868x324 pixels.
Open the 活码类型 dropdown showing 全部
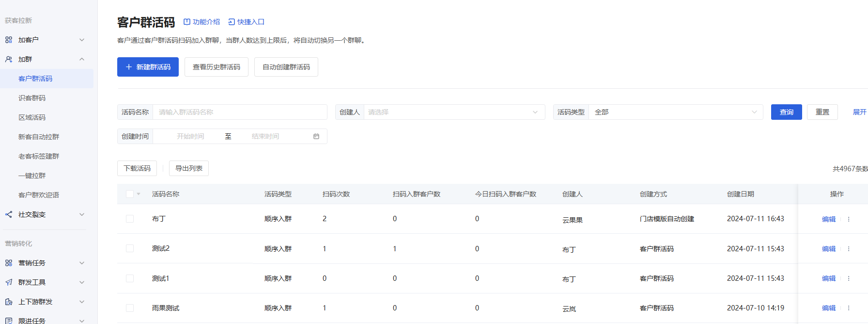click(x=676, y=112)
